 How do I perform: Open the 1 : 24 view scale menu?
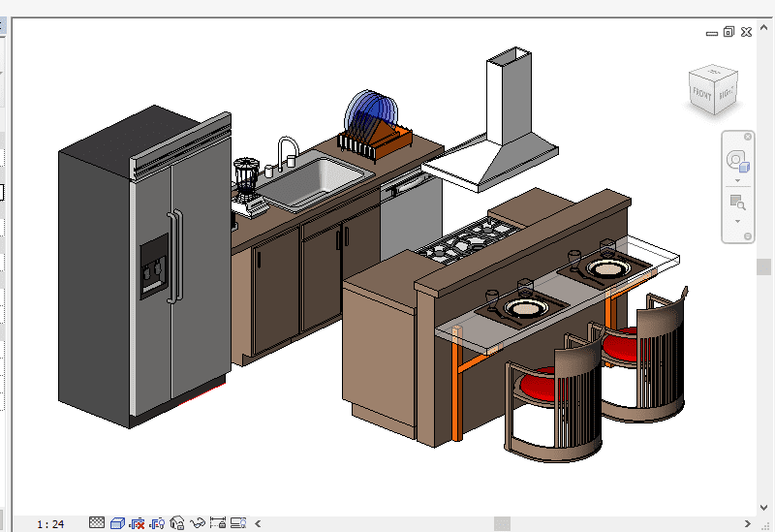(50, 524)
